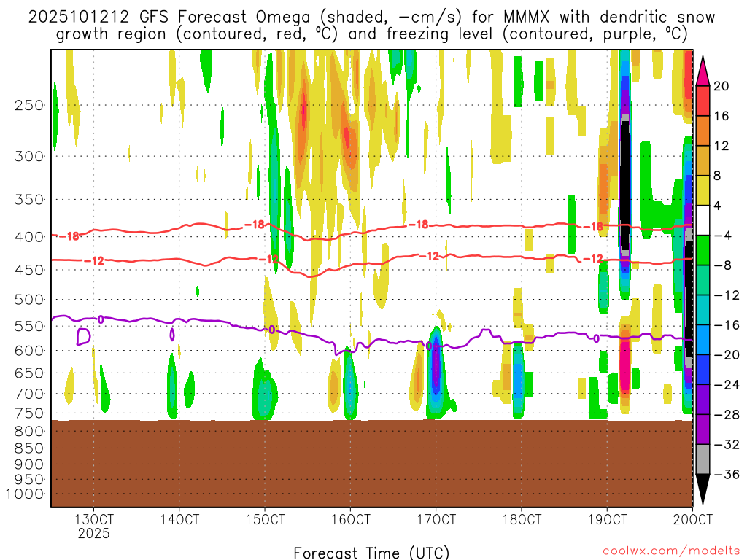
Task: Click the chart title text at the top
Action: [372, 25]
